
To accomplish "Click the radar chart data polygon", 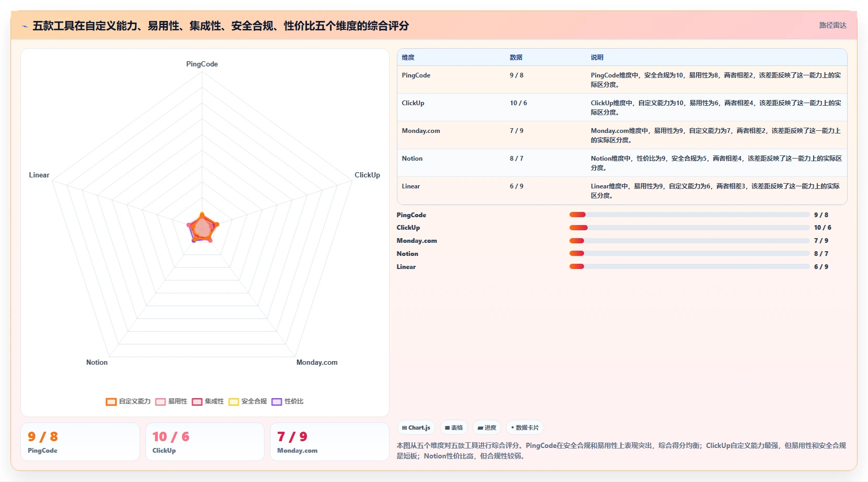I will [202, 228].
